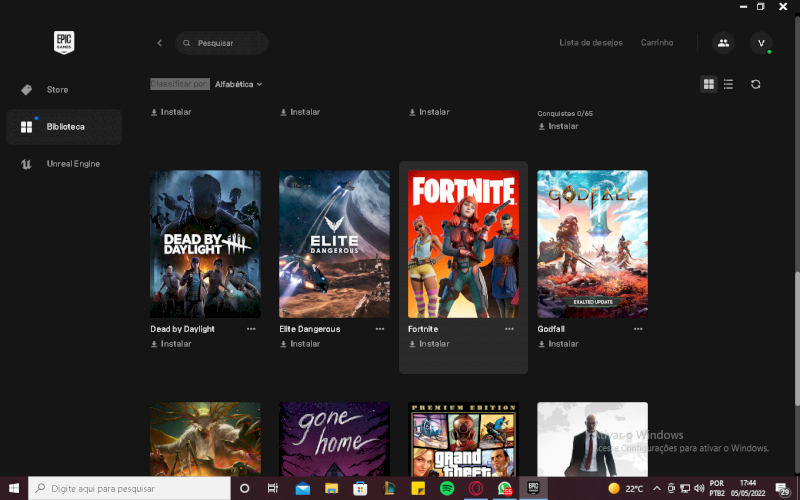
Task: Click the Pesquisar search field
Action: 222,43
